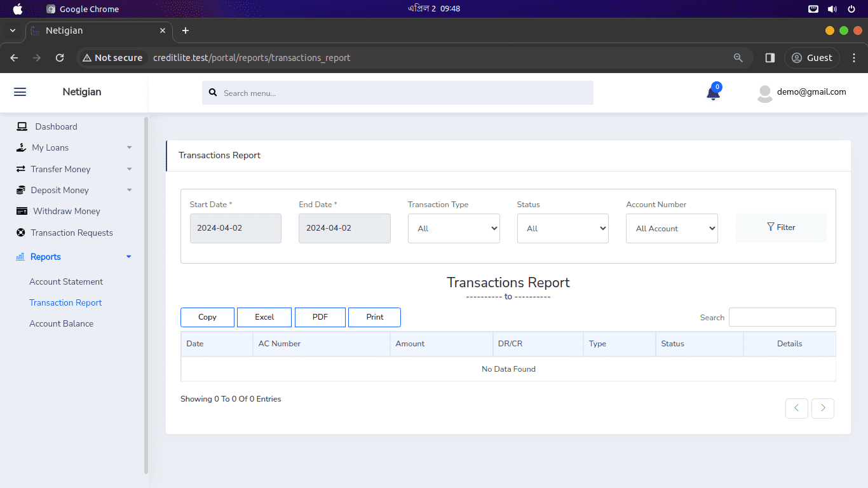Open the system volume icon

pos(832,9)
